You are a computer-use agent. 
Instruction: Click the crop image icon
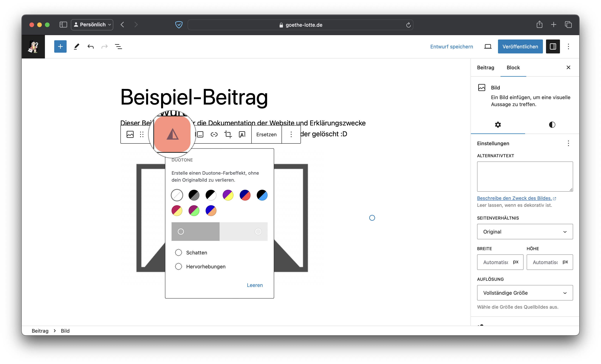228,134
